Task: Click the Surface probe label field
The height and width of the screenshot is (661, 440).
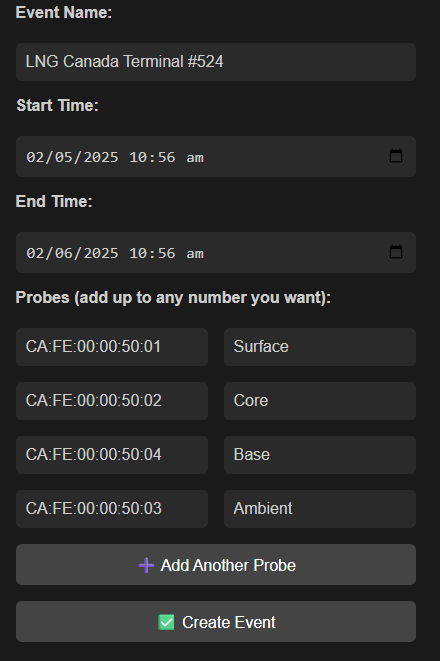Action: click(320, 347)
